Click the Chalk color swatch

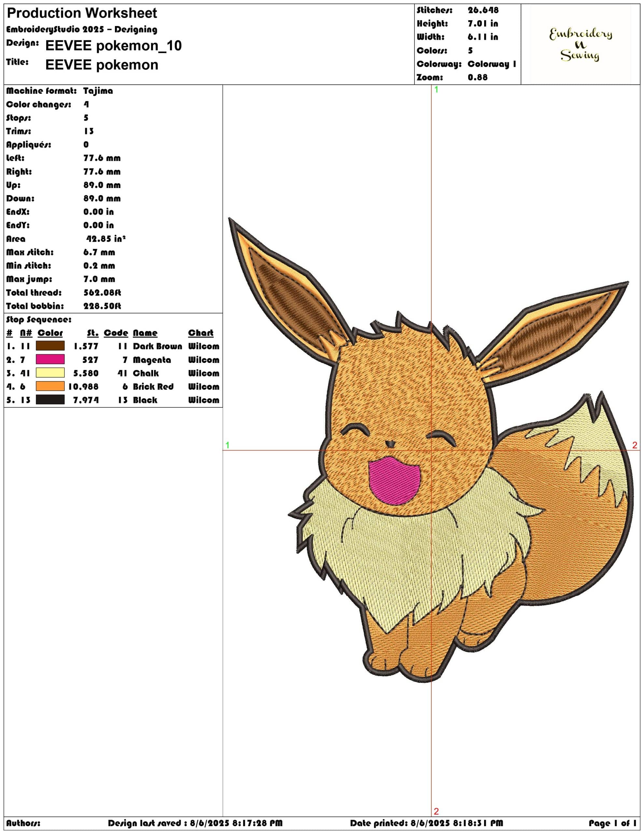[50, 373]
